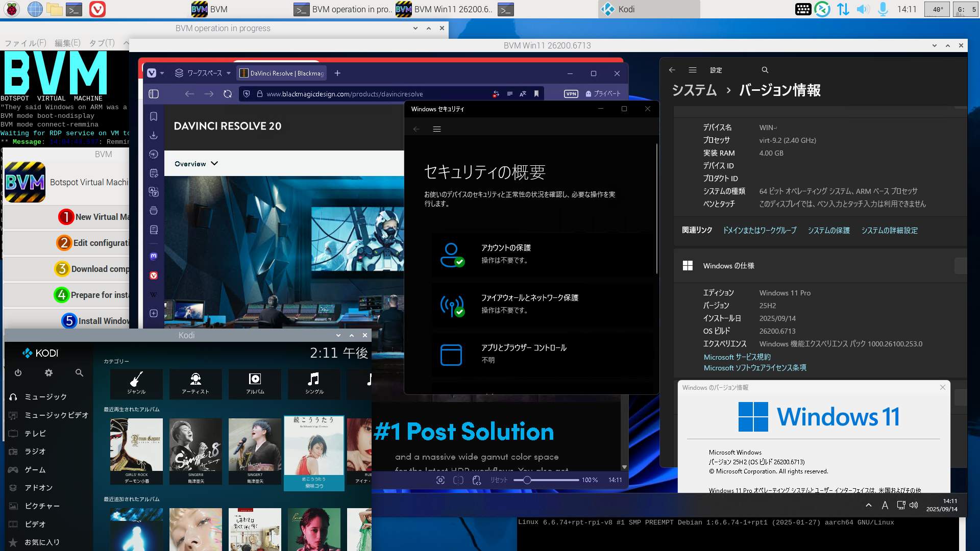Open Kodi search icon
This screenshot has width=980, height=551.
[79, 373]
